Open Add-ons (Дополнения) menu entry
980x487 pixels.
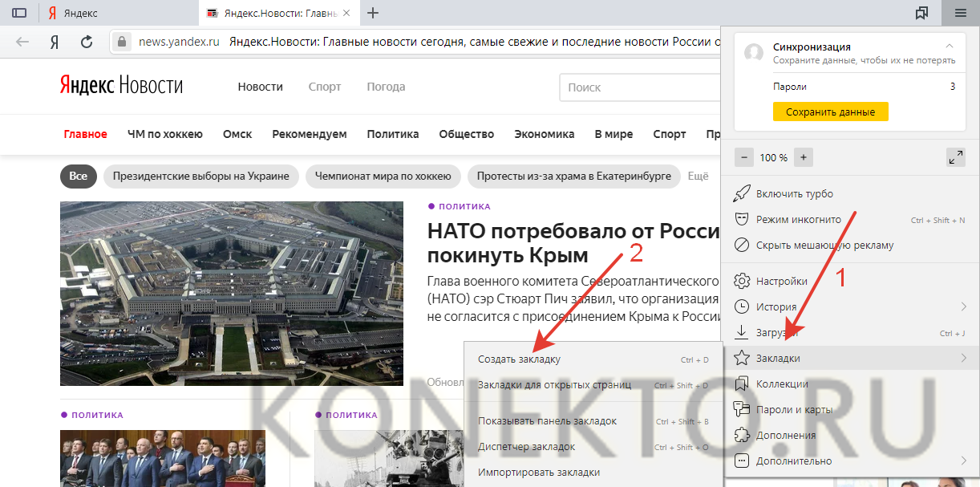coord(785,436)
